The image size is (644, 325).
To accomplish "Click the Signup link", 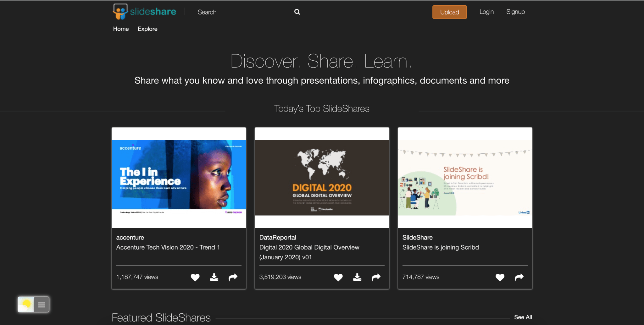I will coord(515,12).
